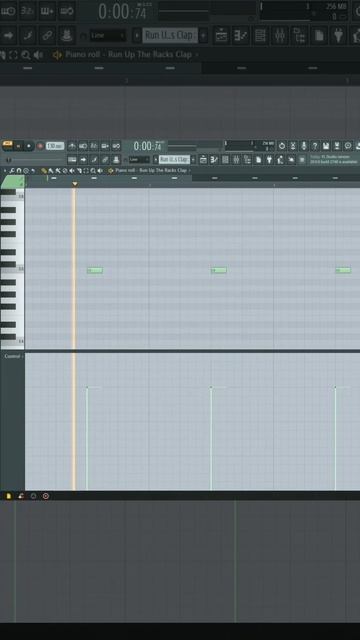Click the yellow file icon on the bottom bar
The width and height of the screenshot is (360, 640).
tap(9, 496)
